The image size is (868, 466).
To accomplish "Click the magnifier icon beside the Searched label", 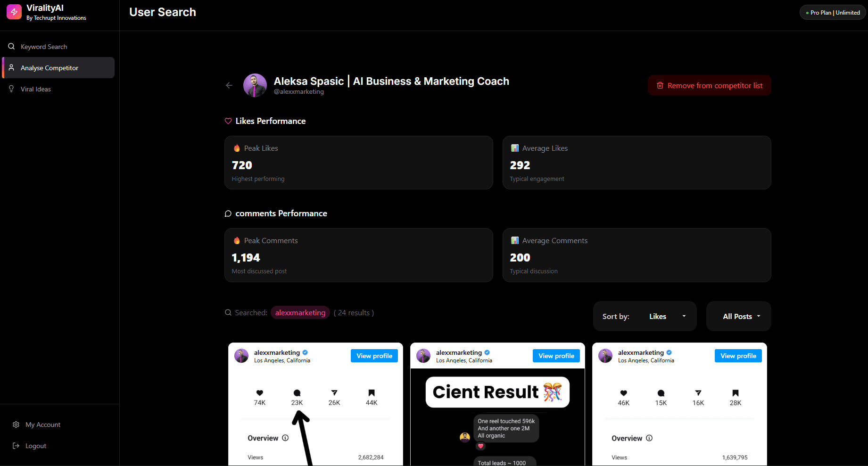I will (x=228, y=312).
